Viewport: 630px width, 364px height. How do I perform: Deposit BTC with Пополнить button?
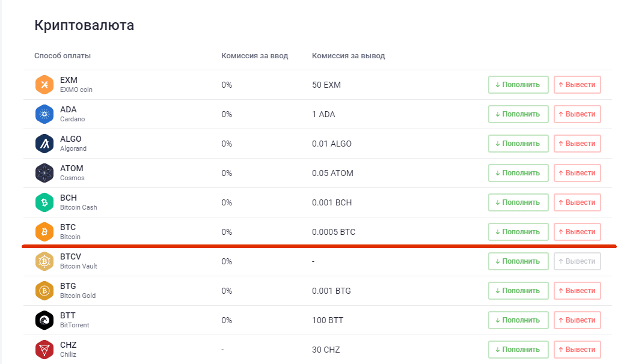coord(518,232)
